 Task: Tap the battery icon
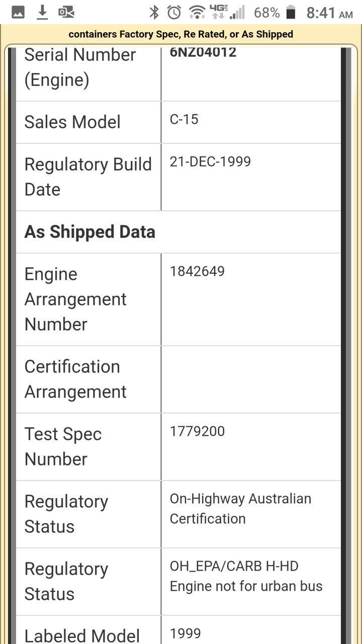click(291, 12)
